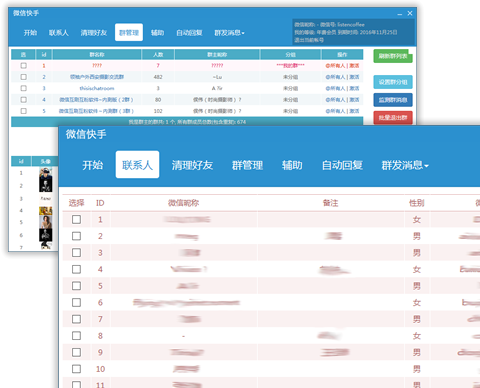
Task: Tick the checkbox for contact ID 1
Action: [x=76, y=219]
